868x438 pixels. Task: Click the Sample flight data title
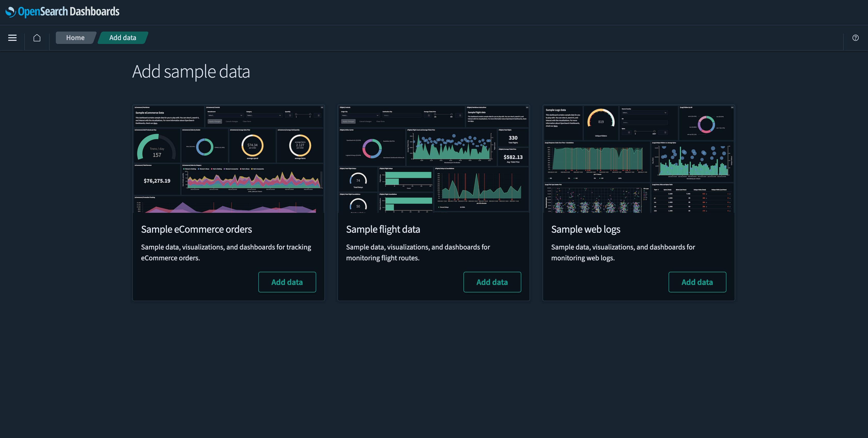point(383,229)
